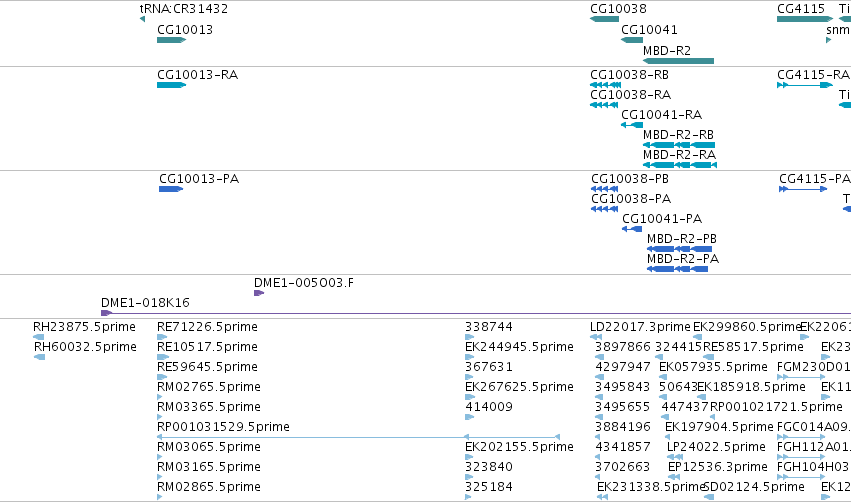Select the RM03065.5prime EST
The width and height of the screenshot is (851, 502).
coord(160,457)
